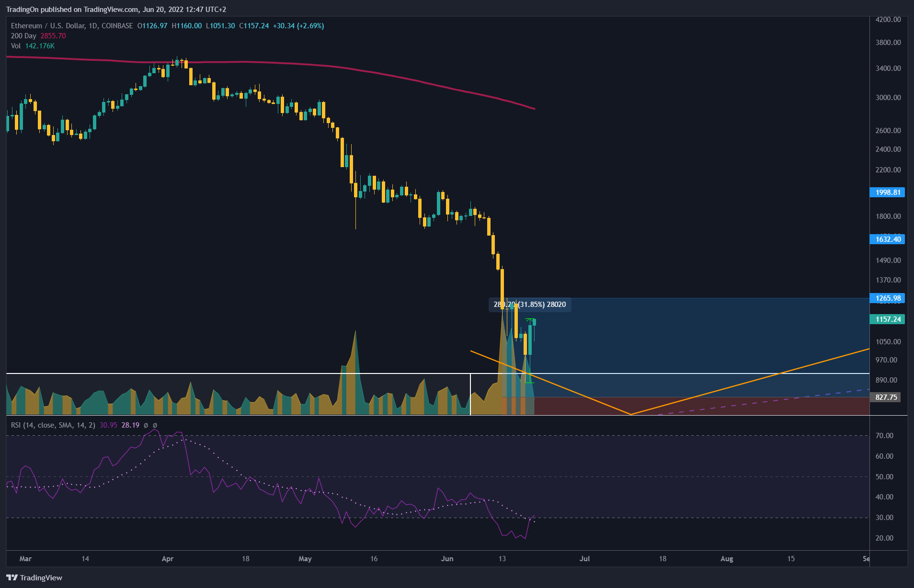The image size is (914, 588).
Task: Click the current price label '1157.24'
Action: tap(887, 319)
